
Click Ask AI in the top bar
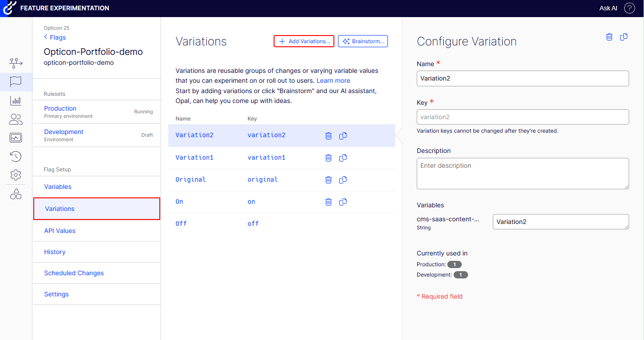click(x=608, y=8)
